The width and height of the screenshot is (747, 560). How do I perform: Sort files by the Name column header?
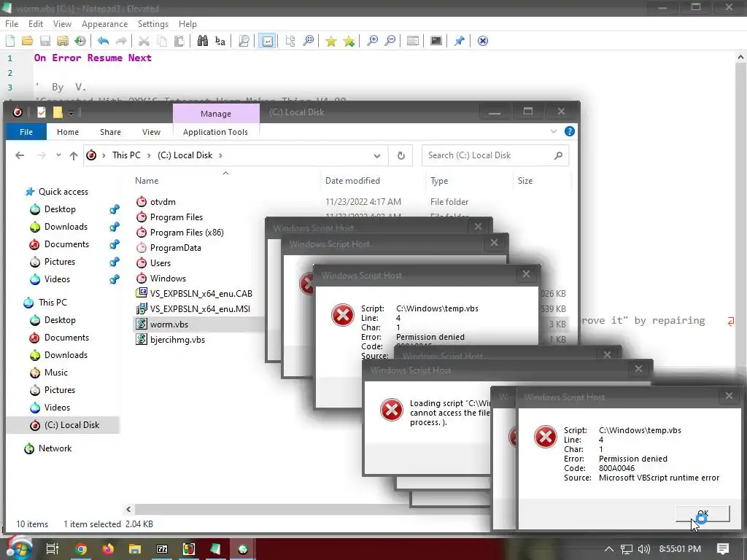(x=146, y=181)
